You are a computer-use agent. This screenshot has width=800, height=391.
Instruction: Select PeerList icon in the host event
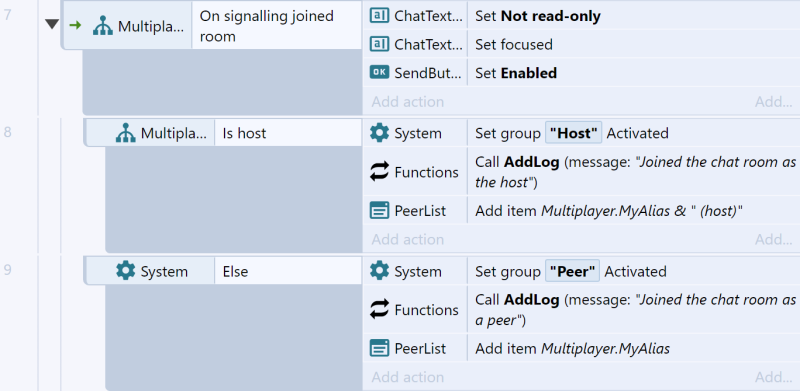pos(379,210)
